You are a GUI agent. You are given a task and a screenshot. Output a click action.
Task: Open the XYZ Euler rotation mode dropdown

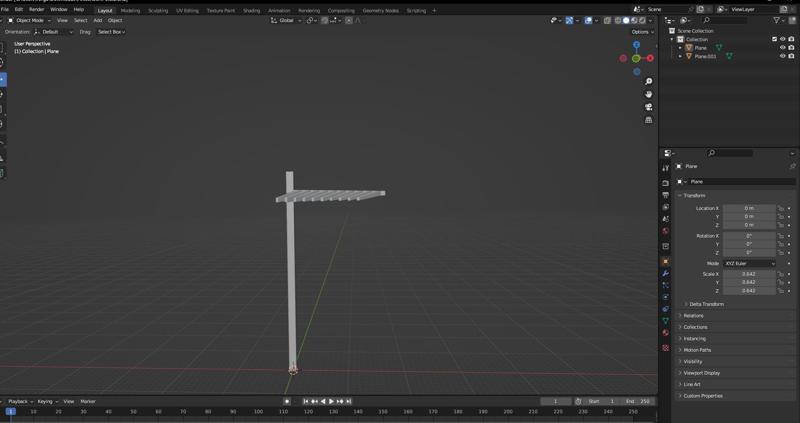[749, 264]
